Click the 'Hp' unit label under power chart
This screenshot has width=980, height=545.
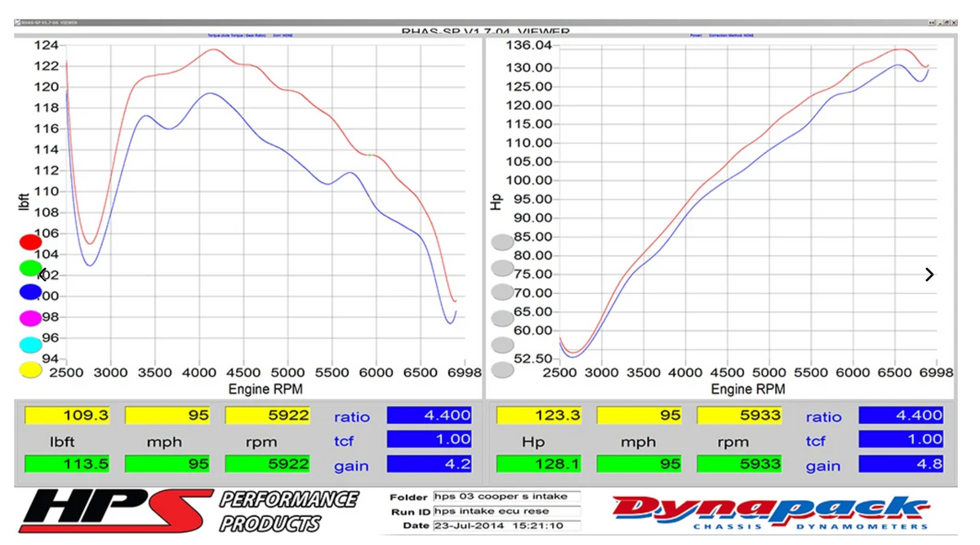click(x=534, y=442)
